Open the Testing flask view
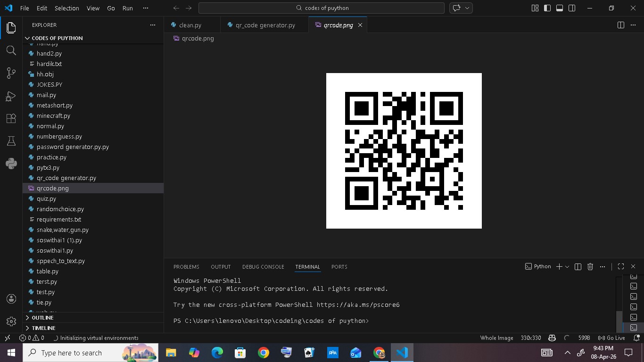 11,141
